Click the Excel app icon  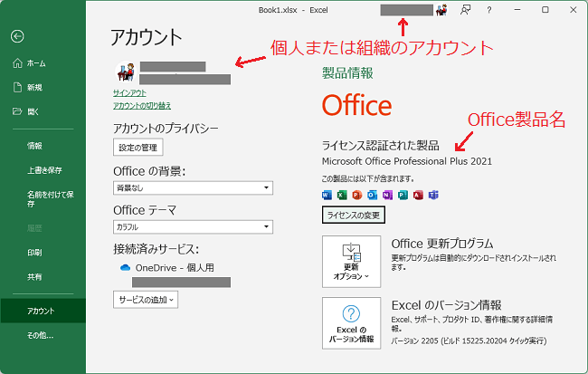tap(342, 195)
